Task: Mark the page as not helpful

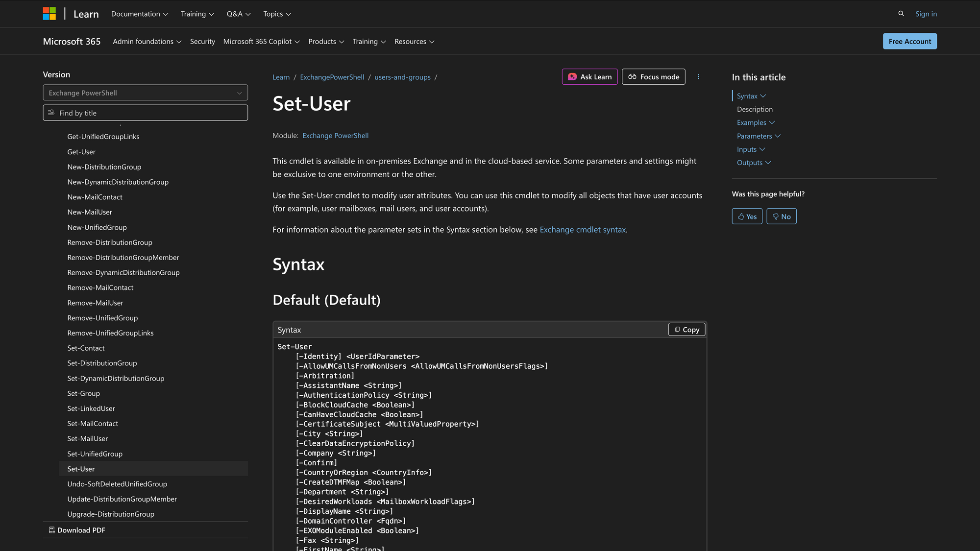Action: click(782, 216)
